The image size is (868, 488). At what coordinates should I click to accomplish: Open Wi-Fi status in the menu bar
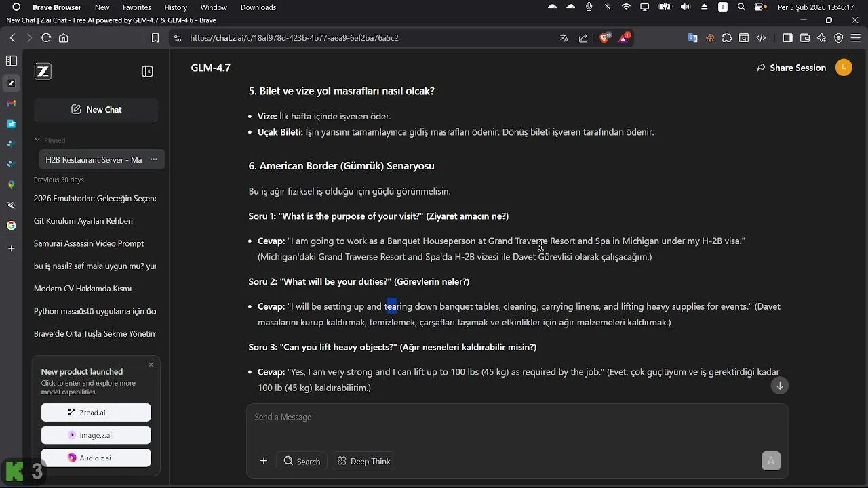[626, 7]
